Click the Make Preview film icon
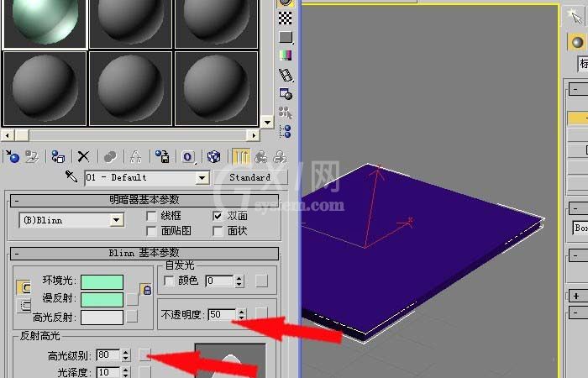 click(x=286, y=75)
